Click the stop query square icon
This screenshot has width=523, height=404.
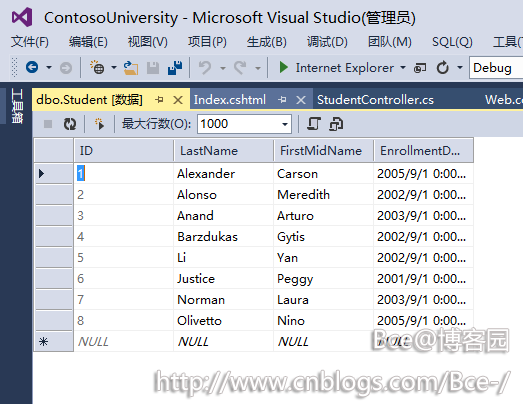(48, 124)
